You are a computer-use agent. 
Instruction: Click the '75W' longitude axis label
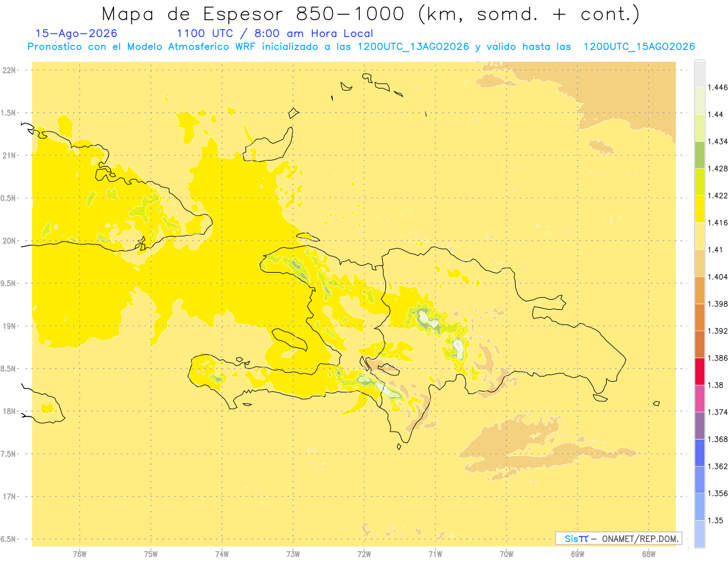[151, 554]
